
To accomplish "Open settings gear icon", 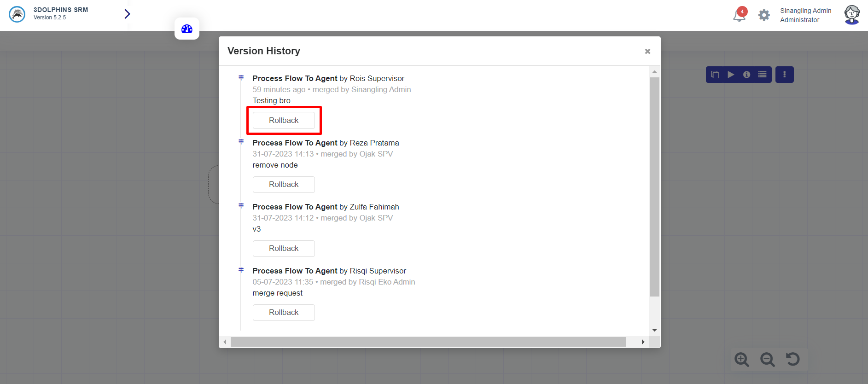I will (764, 15).
